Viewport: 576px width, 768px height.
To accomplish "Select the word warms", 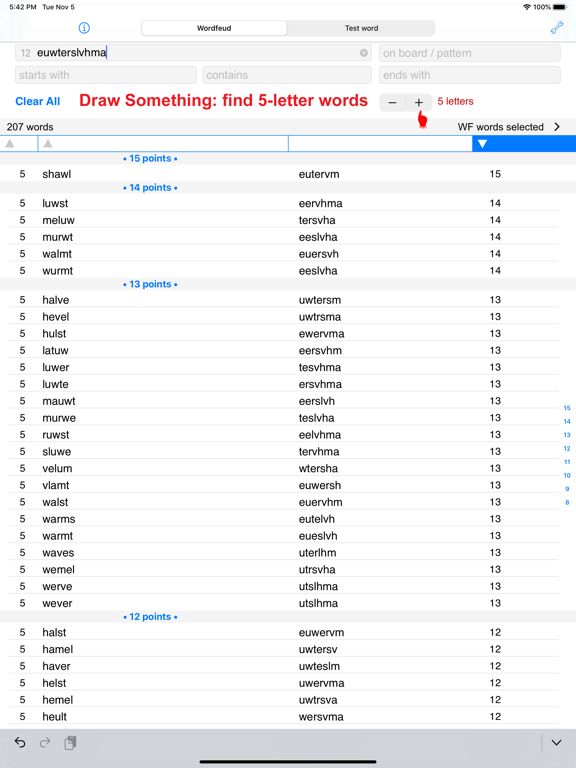I will pyautogui.click(x=59, y=519).
